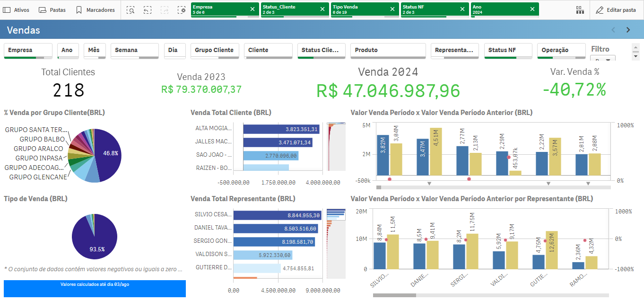Select SILVIO CESA... bar 8.844.955,30

point(277,215)
